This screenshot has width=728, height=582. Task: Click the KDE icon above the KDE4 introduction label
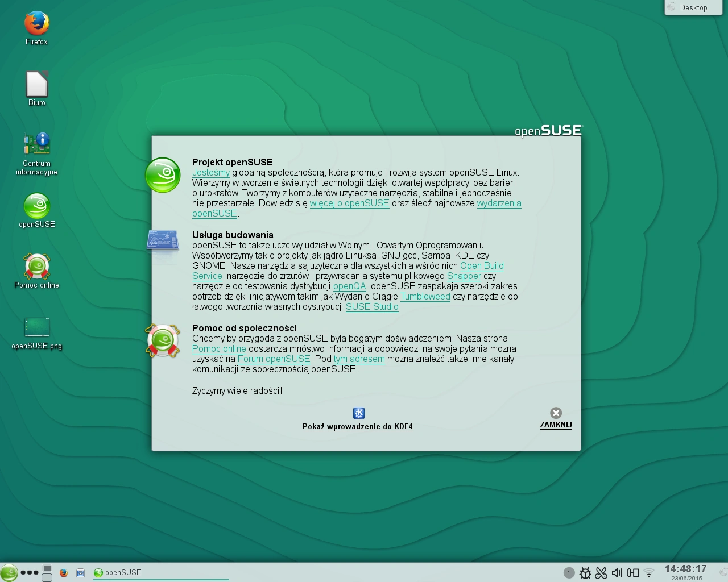[359, 413]
